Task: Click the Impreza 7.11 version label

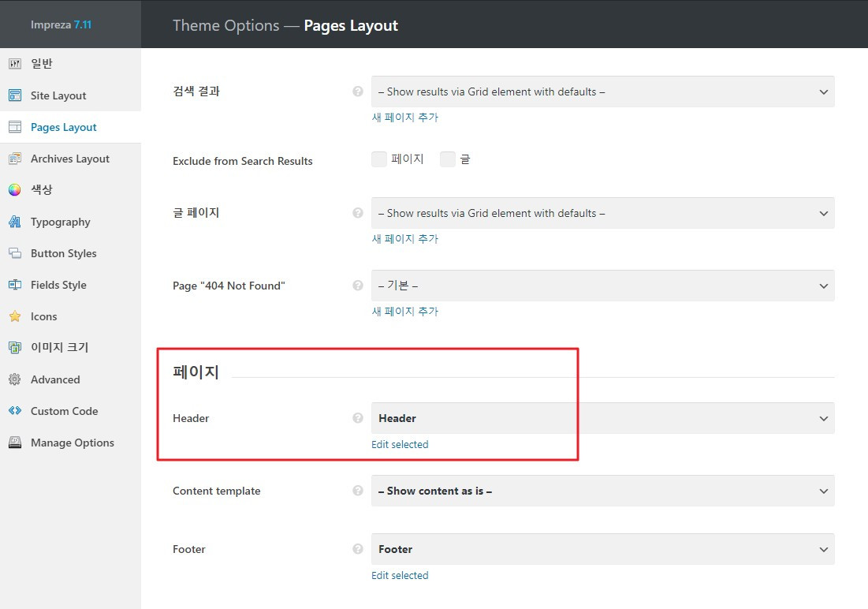Action: click(x=61, y=24)
